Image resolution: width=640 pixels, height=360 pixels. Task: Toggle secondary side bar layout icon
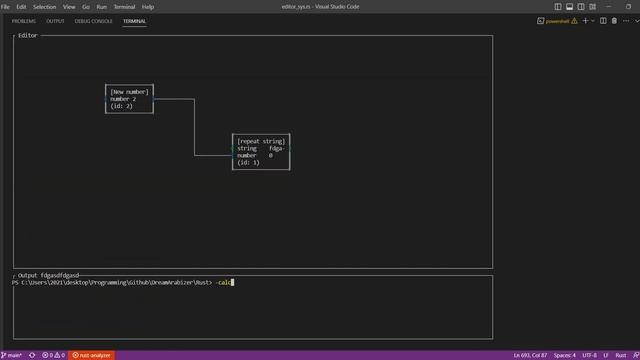(x=581, y=7)
